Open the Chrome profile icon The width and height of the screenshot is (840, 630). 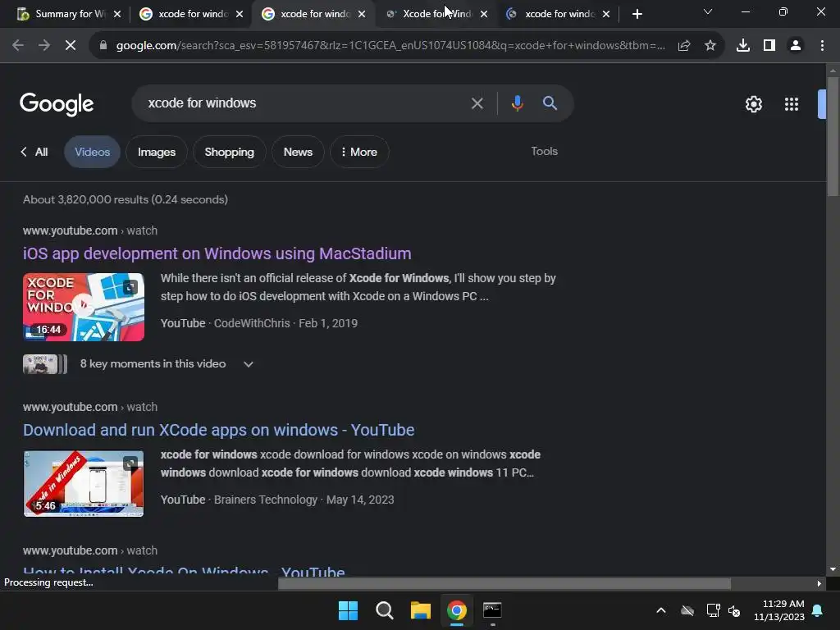pyautogui.click(x=796, y=46)
